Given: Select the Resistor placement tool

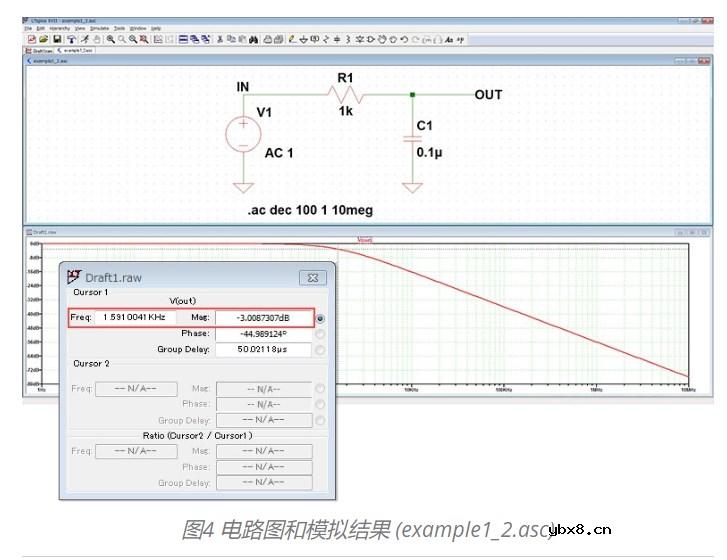Looking at the screenshot, I should 326,40.
